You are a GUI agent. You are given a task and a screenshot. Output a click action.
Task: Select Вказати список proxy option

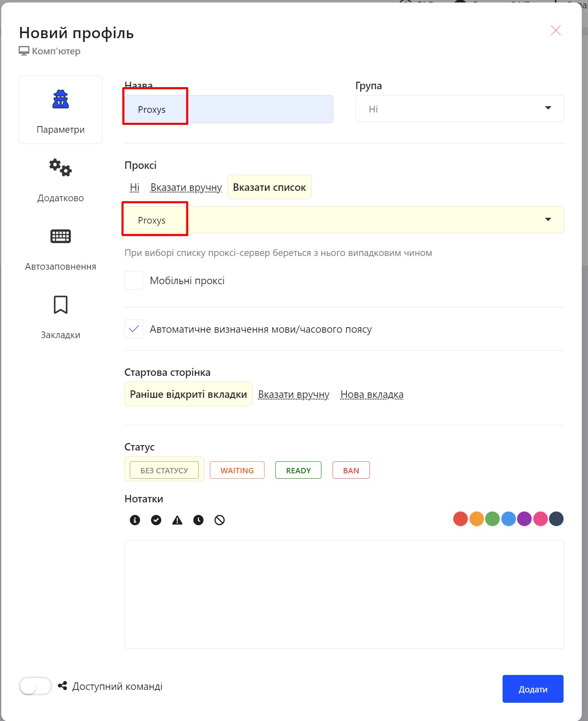coord(269,187)
